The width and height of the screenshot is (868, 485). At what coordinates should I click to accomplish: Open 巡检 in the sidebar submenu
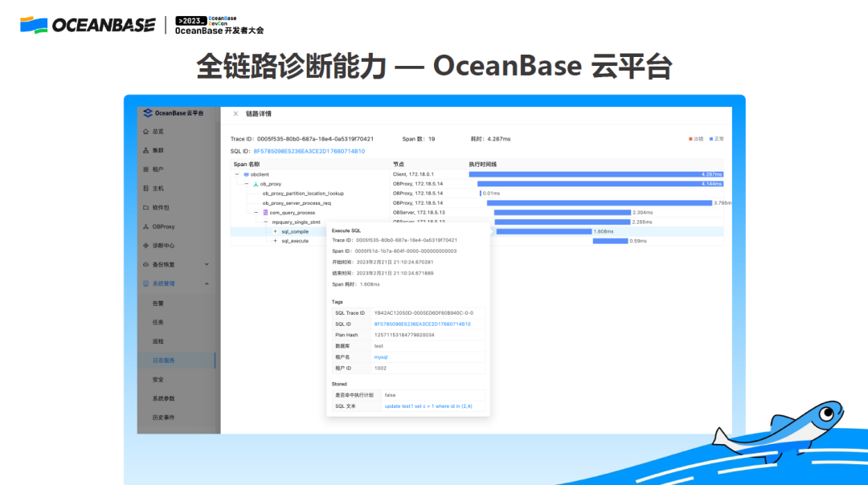[158, 341]
